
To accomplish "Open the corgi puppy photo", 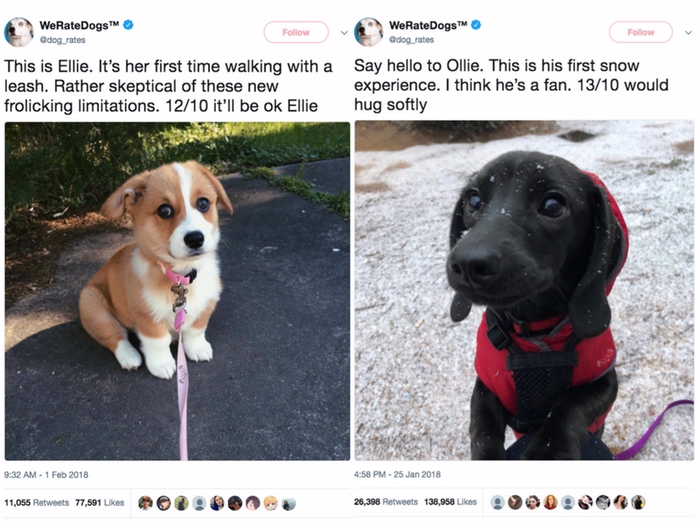I will tap(177, 291).
